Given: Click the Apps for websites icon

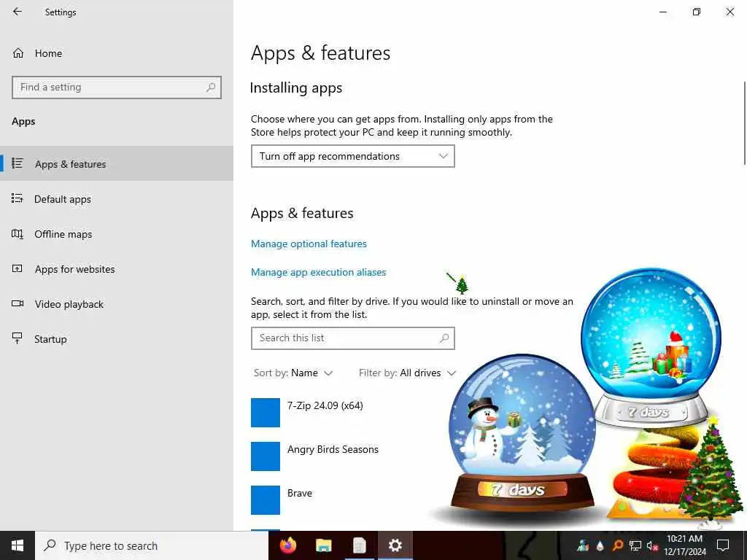Looking at the screenshot, I should pos(18,269).
